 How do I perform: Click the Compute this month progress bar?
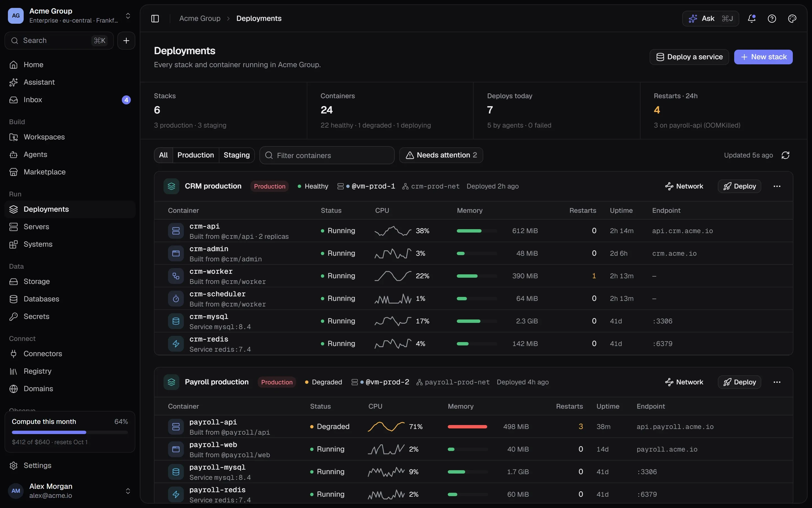pos(70,432)
